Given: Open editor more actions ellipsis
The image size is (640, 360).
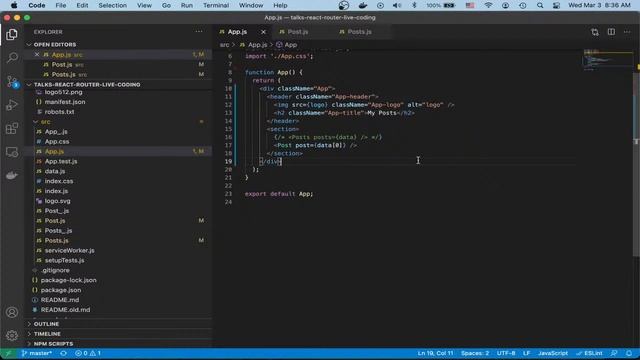Looking at the screenshot, I should [x=627, y=32].
